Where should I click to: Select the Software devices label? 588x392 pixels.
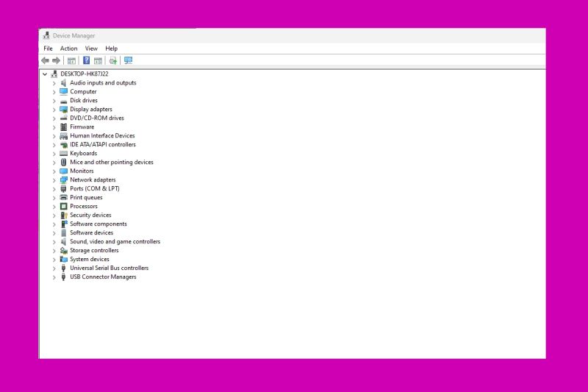point(91,232)
